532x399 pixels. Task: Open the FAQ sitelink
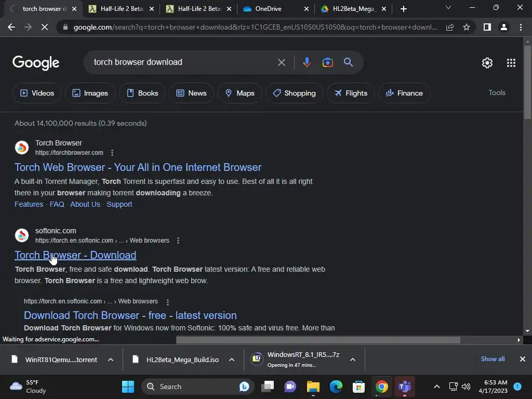(57, 204)
